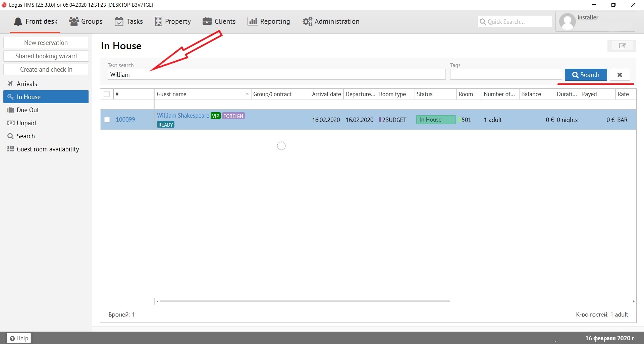This screenshot has height=344, width=644.
Task: Sort by the Status column header
Action: coord(435,94)
